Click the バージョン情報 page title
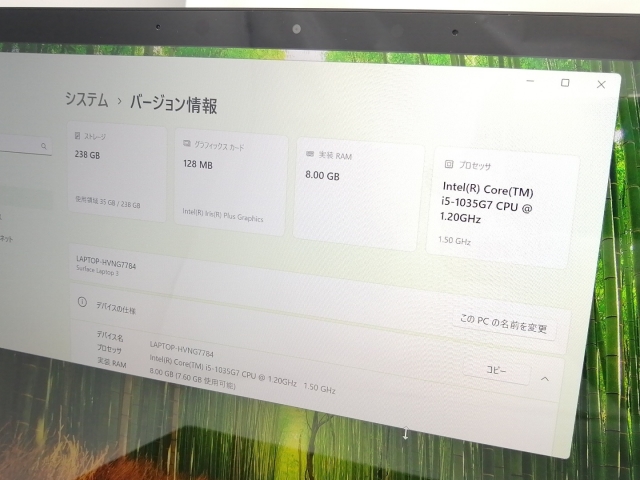Image resolution: width=640 pixels, height=480 pixels. [173, 104]
